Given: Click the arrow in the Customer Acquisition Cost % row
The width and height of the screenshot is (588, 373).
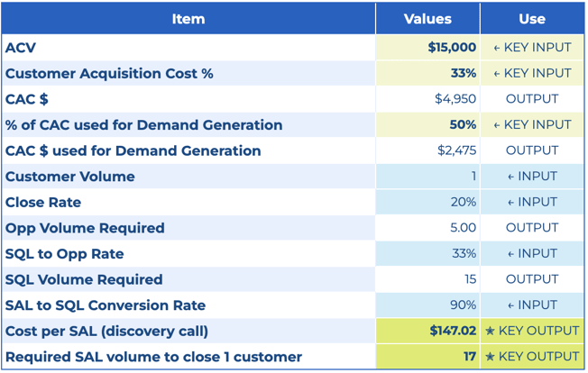Looking at the screenshot, I should (497, 74).
